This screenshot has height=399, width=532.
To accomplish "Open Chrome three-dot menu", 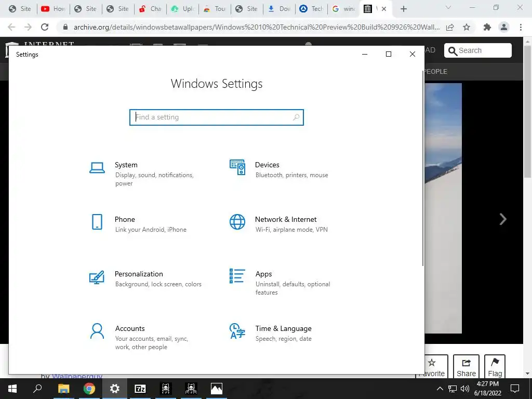I will [521, 27].
